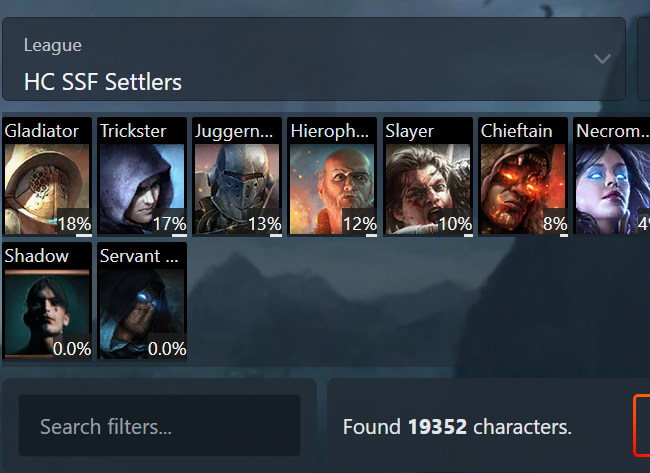Click the Shadow 0.0% percentage label
Viewport: 650px width, 473px height.
[x=72, y=349]
